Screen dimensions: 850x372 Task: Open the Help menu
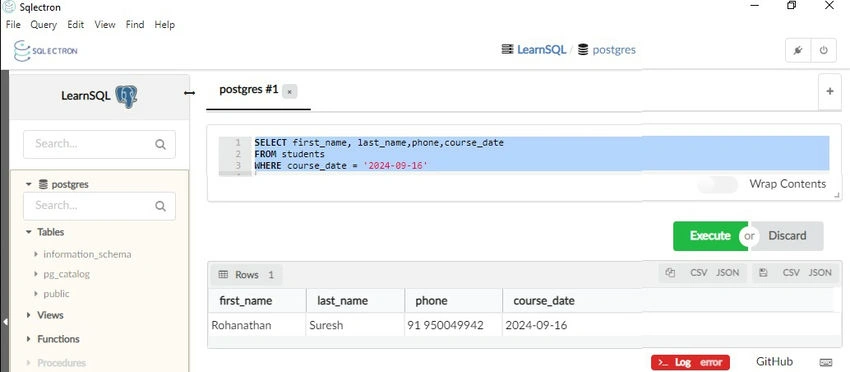point(164,24)
